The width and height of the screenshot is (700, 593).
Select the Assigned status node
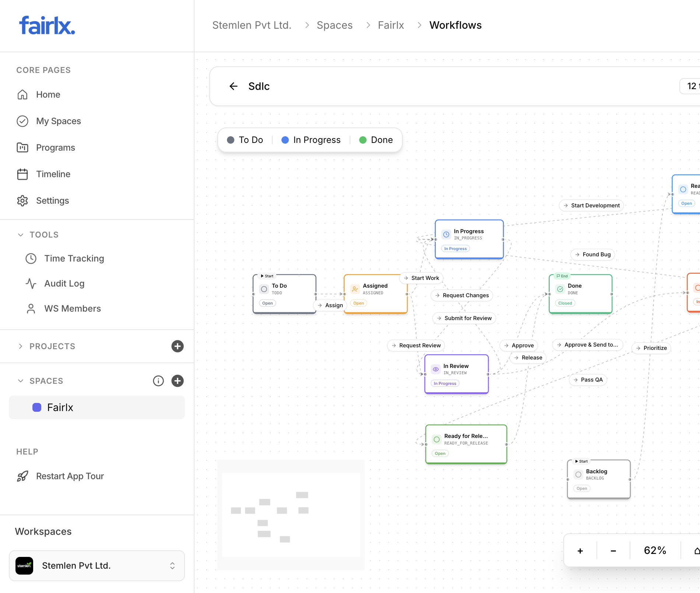(375, 294)
